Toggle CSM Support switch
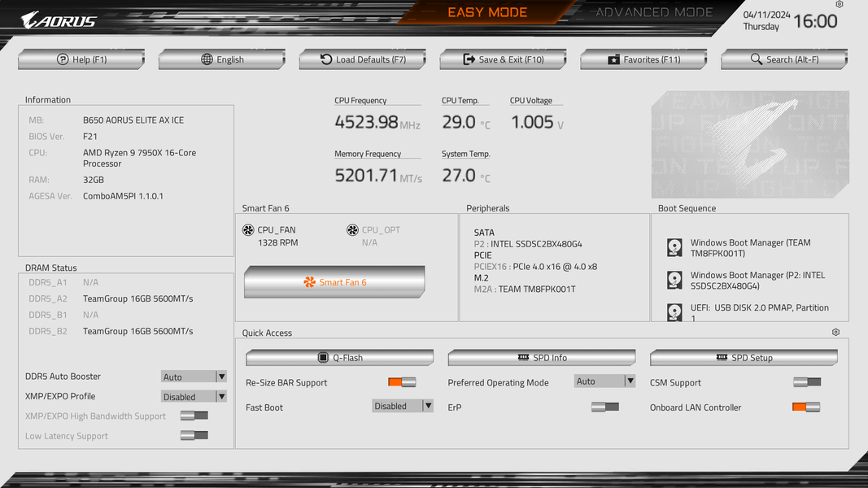Viewport: 868px width, 488px height. click(x=807, y=381)
